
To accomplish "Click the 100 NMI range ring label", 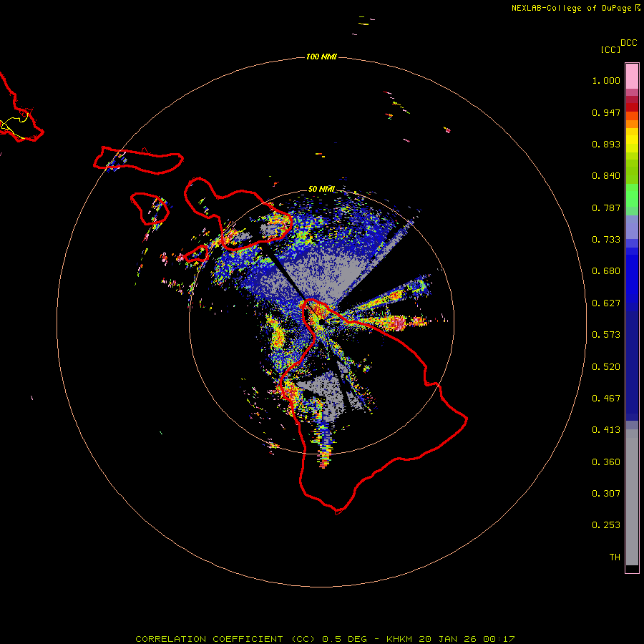I will click(321, 57).
